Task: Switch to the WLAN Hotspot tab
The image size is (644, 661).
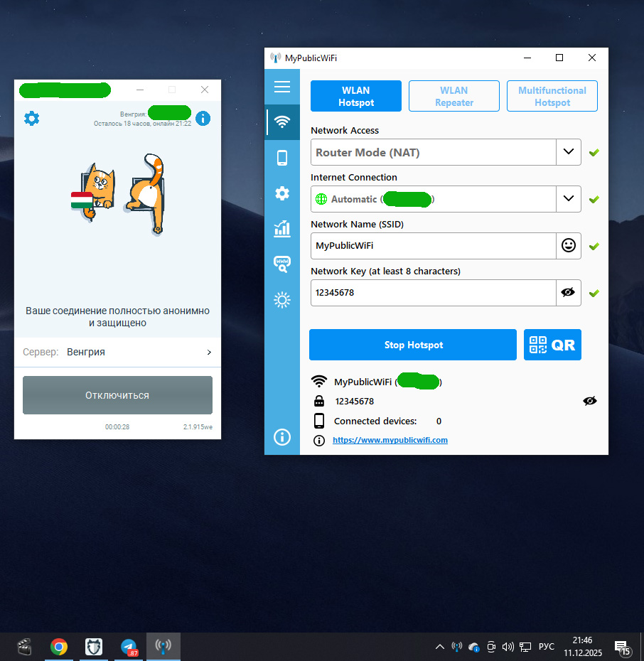Action: tap(355, 96)
